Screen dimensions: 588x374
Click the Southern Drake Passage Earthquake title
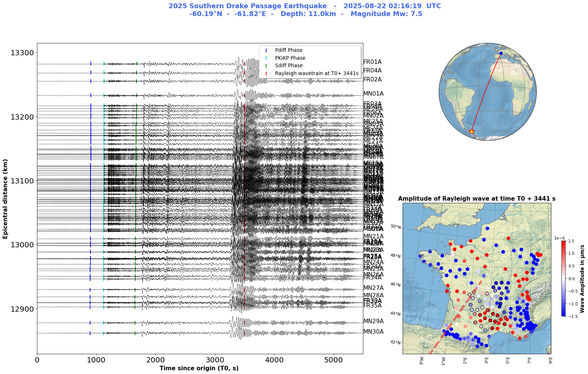(305, 6)
